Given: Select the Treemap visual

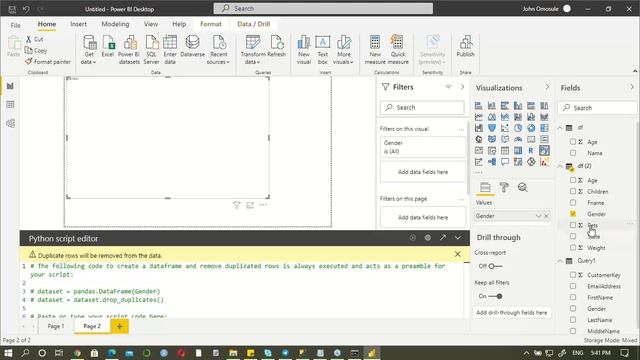Looking at the screenshot, I should coord(544,128).
